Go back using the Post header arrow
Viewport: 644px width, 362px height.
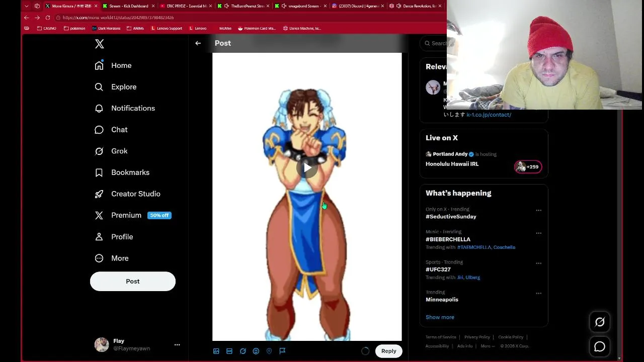[198, 43]
